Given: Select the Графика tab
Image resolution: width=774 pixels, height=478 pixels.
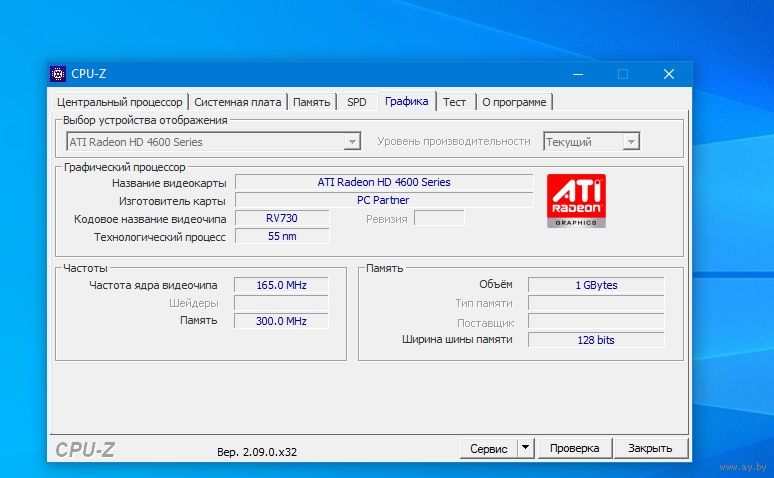Looking at the screenshot, I should click(x=407, y=101).
